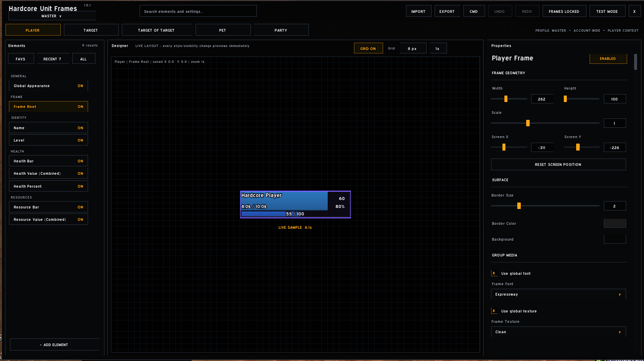Image resolution: width=644 pixels, height=361 pixels.
Task: Open the Border Color swatch
Action: [x=615, y=223]
